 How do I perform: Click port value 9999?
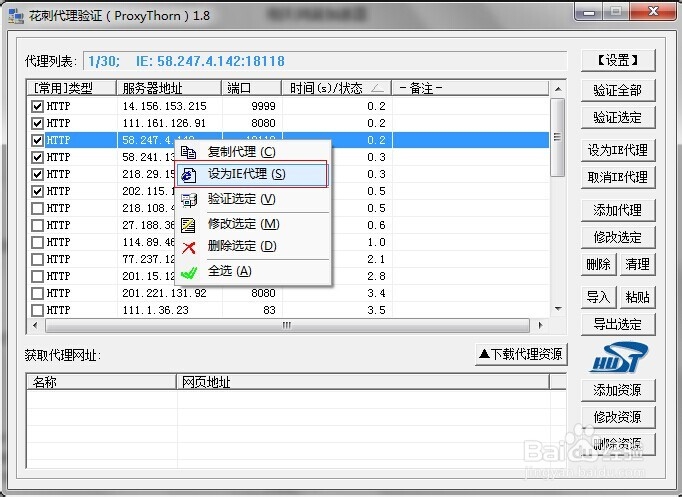click(264, 106)
